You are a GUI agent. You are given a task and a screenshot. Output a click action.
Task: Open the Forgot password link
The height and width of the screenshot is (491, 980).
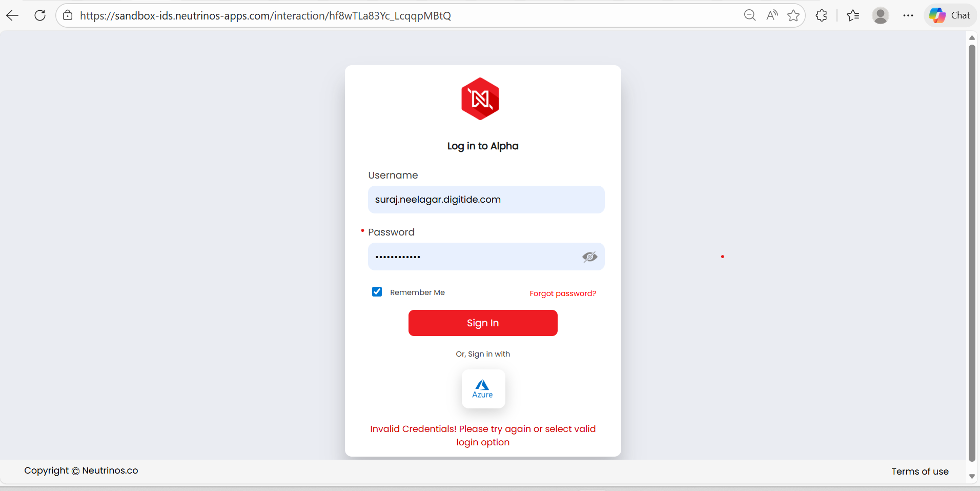(563, 293)
